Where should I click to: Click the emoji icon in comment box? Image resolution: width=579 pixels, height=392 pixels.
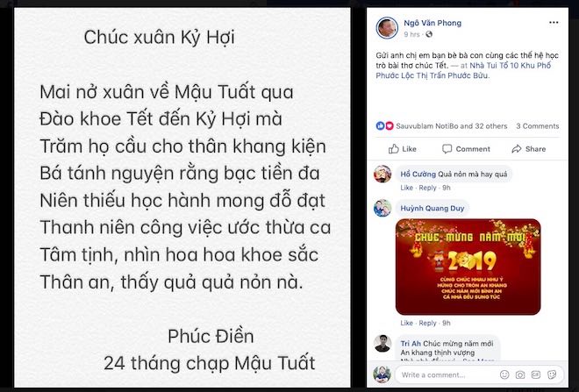click(x=504, y=374)
